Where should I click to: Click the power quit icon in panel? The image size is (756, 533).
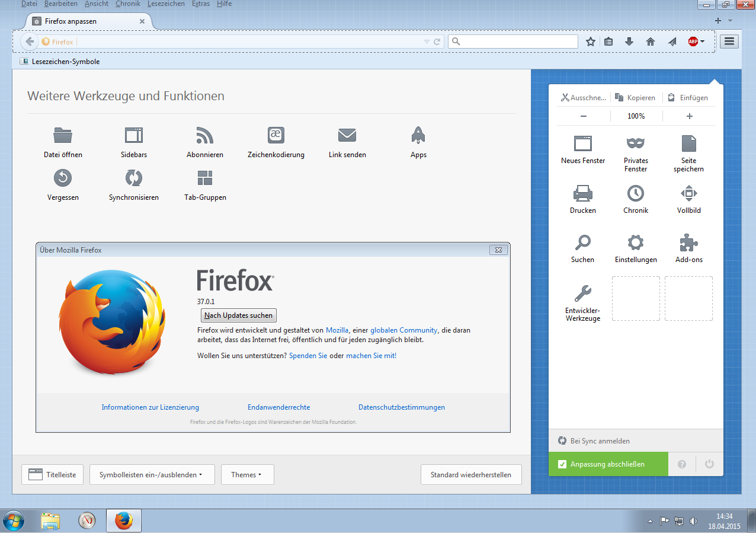click(x=709, y=464)
